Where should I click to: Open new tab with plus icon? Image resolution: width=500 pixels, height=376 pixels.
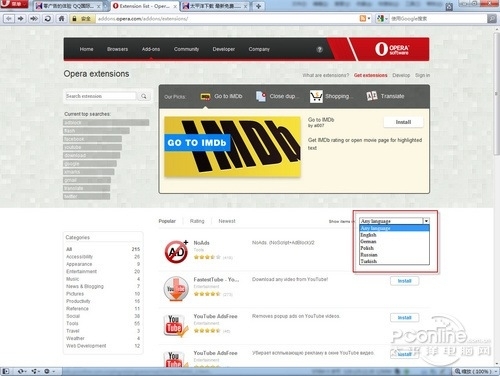click(258, 6)
